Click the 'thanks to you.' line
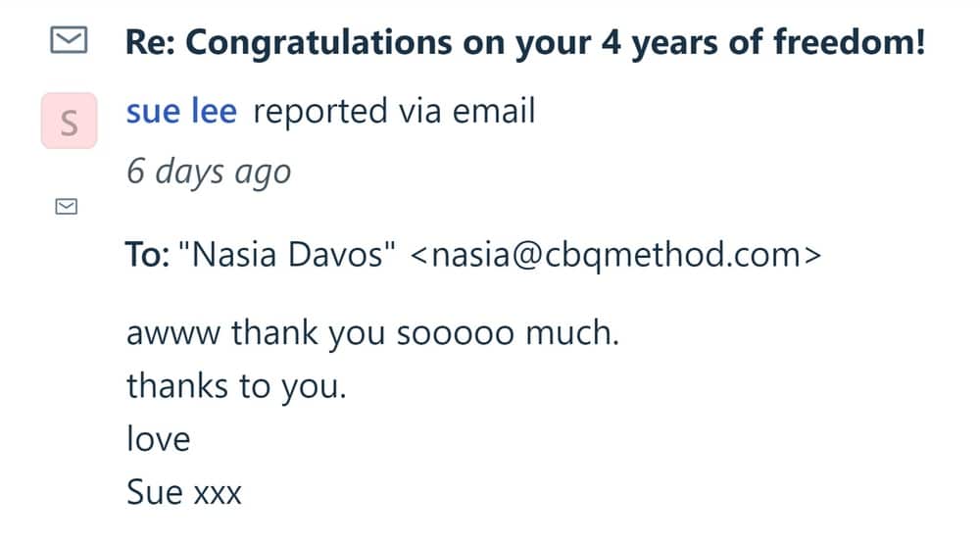Screen dimensions: 980x547 236,387
